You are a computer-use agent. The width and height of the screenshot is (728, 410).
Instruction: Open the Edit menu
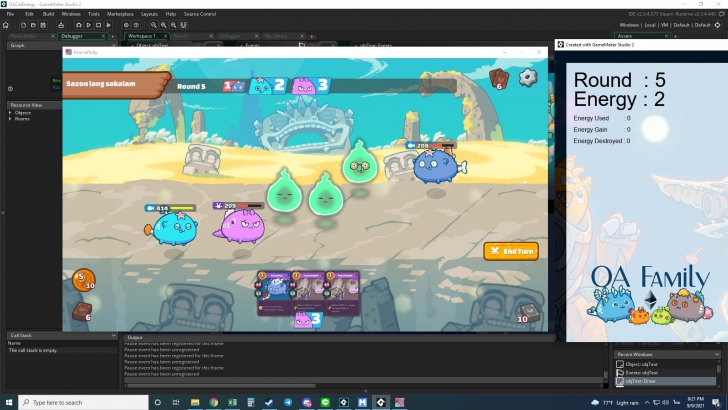coord(29,14)
